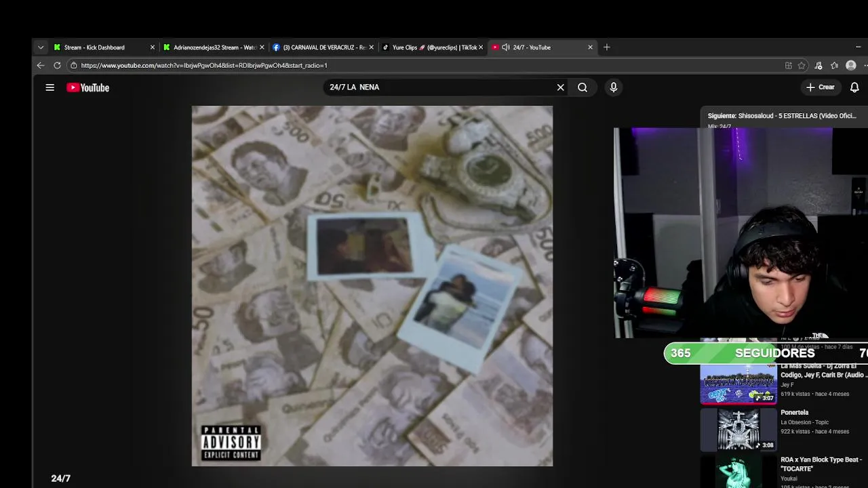868x488 pixels.
Task: Mute the 24/7 tab via speaker icon
Action: pyautogui.click(x=506, y=47)
